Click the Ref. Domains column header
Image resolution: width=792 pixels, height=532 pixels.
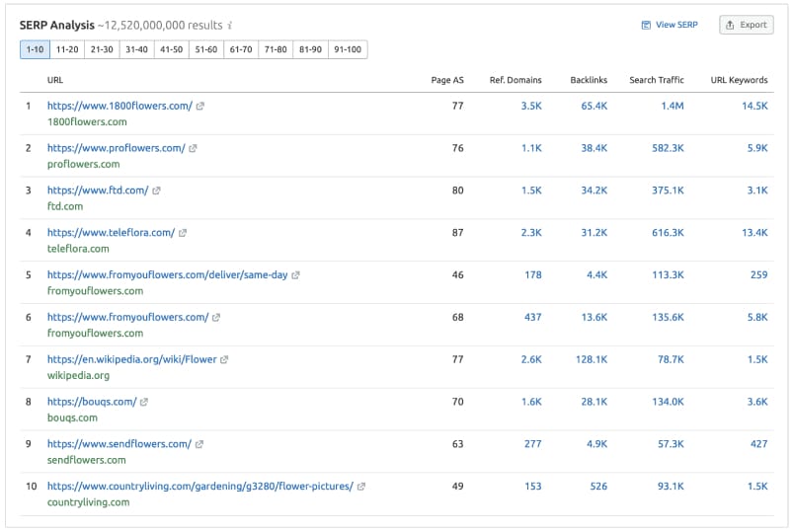pyautogui.click(x=515, y=80)
